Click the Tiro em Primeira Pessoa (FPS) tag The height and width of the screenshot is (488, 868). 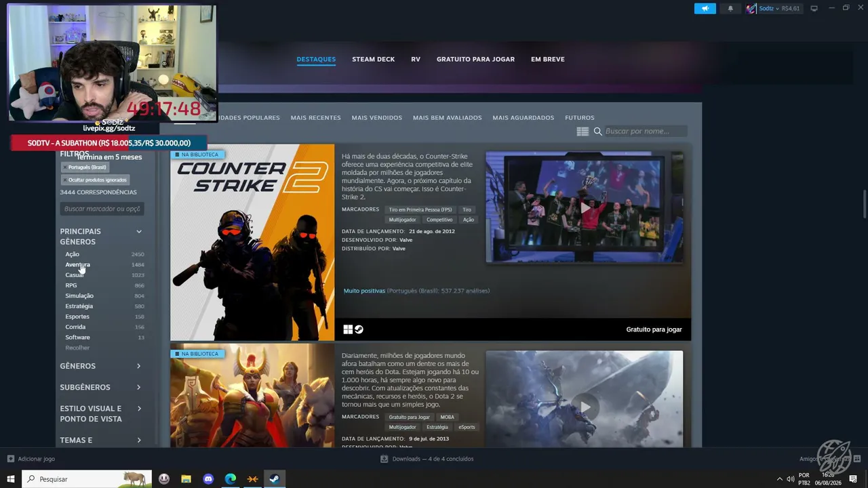pyautogui.click(x=420, y=209)
